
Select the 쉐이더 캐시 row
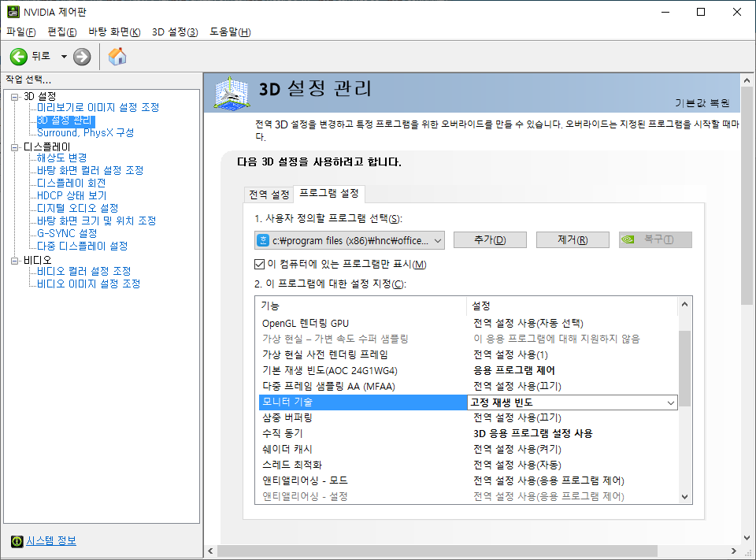(468, 449)
